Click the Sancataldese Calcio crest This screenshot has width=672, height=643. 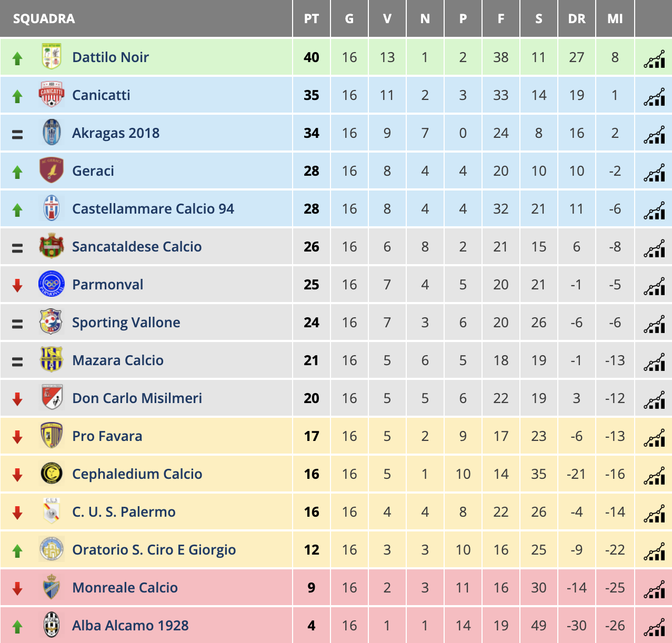[x=52, y=246]
